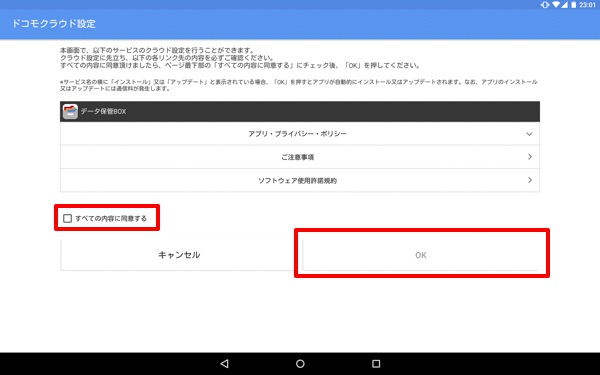The image size is (600, 375).
Task: Open ご注意事項 arrow
Action: tap(530, 157)
